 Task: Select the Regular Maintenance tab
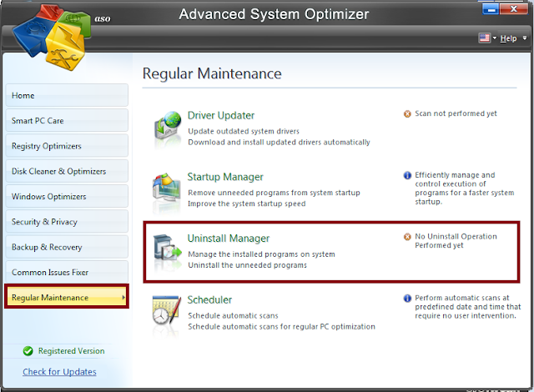[67, 297]
